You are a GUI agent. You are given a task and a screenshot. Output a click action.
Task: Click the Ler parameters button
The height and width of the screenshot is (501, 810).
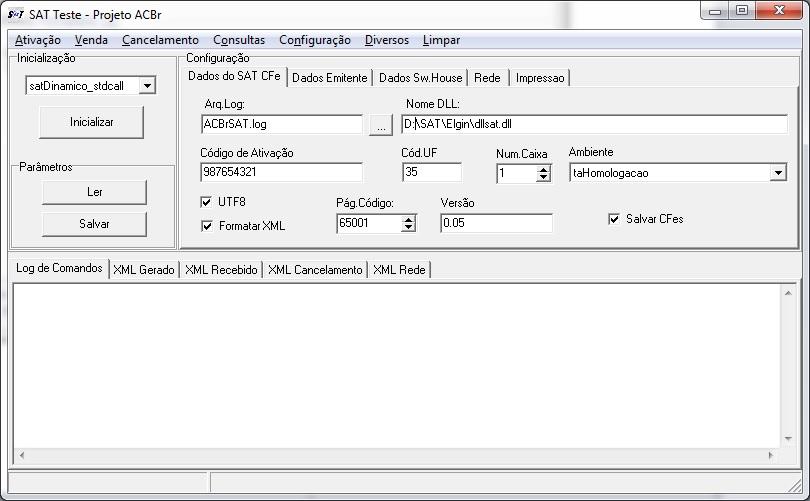[94, 192]
